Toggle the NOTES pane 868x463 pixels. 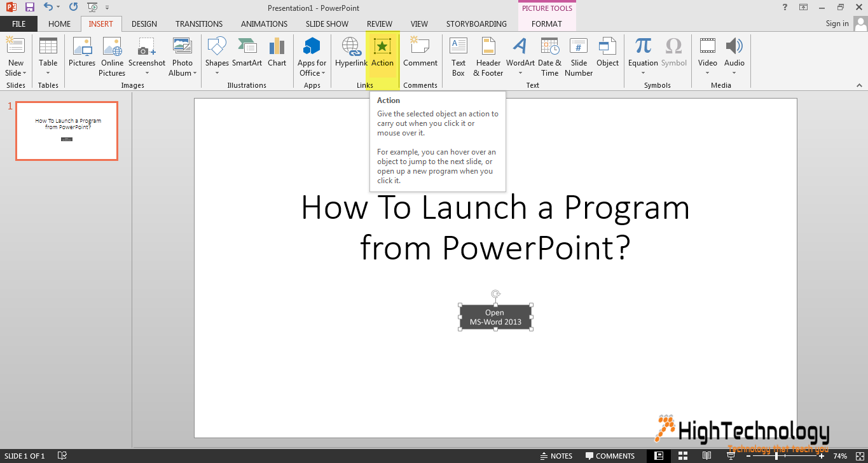tap(556, 456)
